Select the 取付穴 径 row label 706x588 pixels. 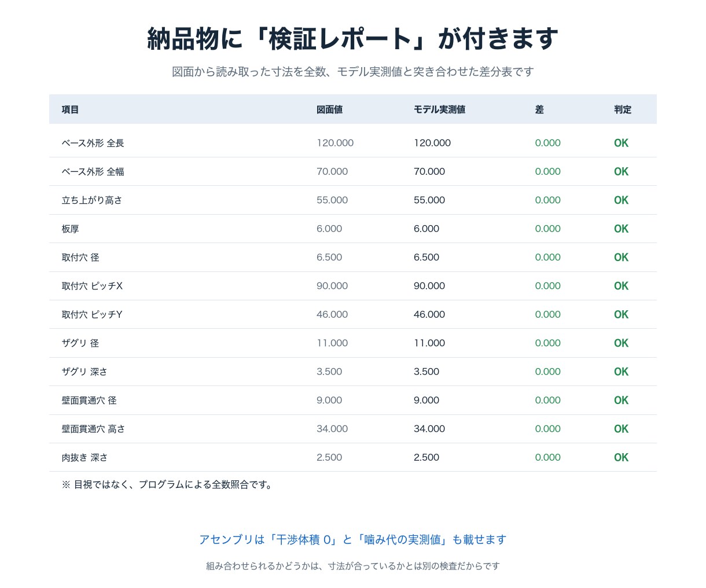tap(80, 257)
